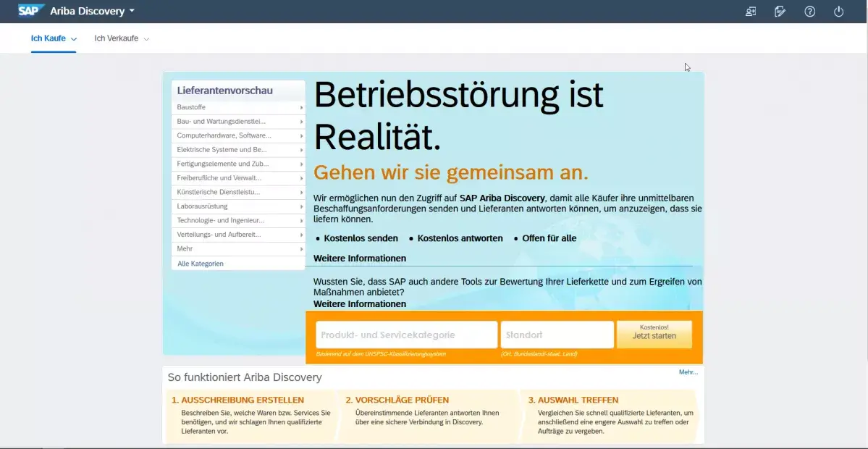Open the help question mark icon
The height and width of the screenshot is (449, 868).
click(x=809, y=11)
